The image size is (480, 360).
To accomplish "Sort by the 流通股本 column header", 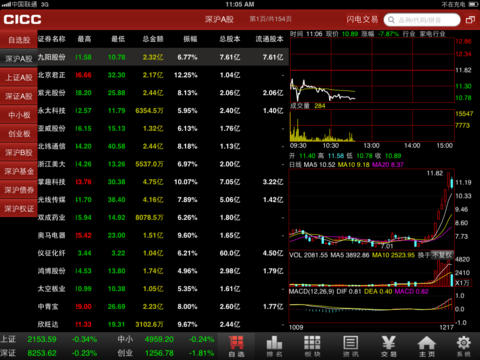I will pyautogui.click(x=269, y=39).
